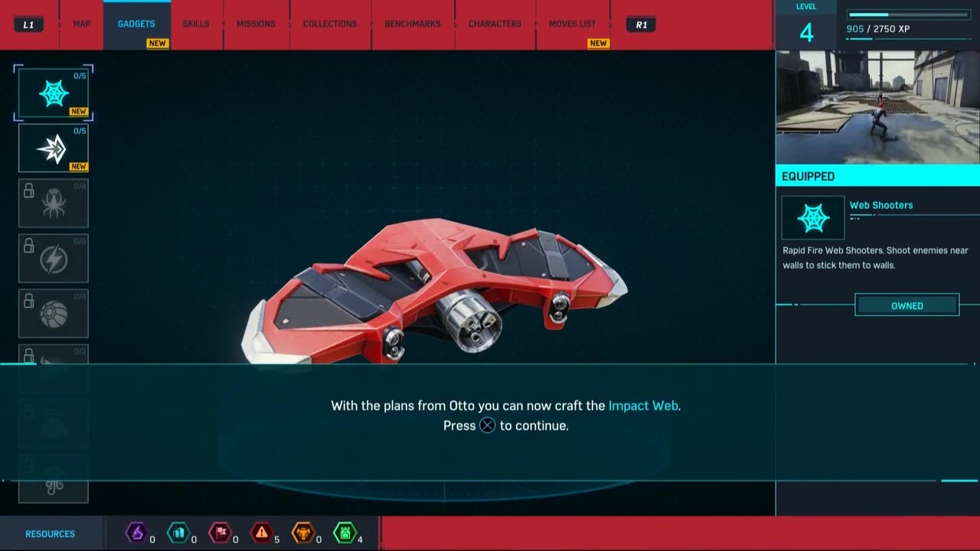Switch to the Gadgets tab
Image resolution: width=980 pixels, height=551 pixels.
pos(136,24)
